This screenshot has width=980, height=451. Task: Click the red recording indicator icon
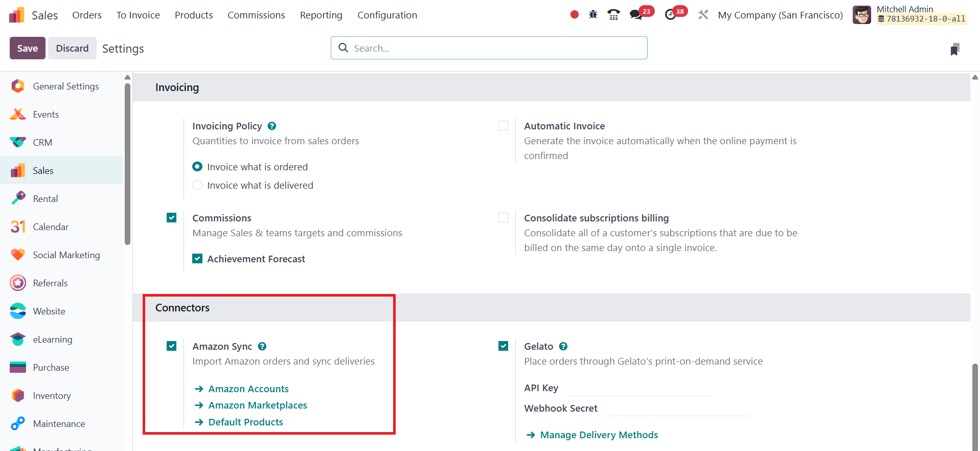click(575, 15)
